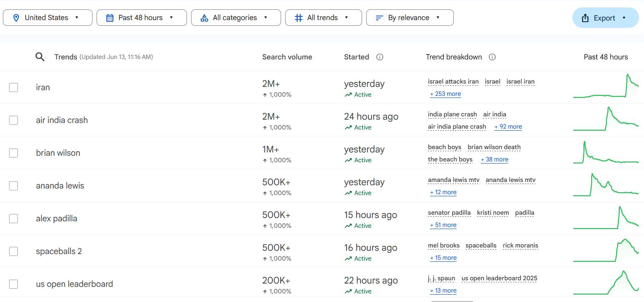Click the senator padilla breakdown term
This screenshot has height=302, width=644.
point(449,213)
